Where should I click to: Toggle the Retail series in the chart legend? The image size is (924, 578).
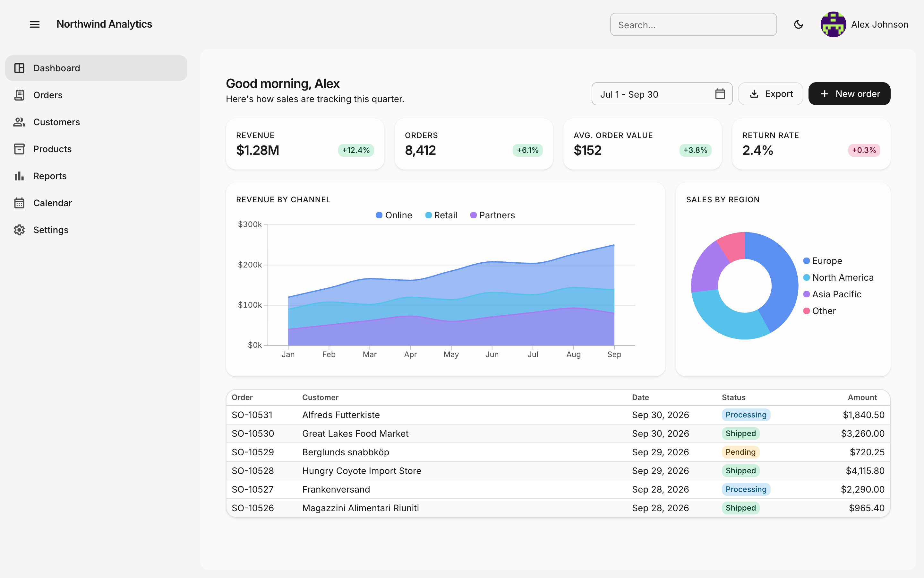(441, 215)
